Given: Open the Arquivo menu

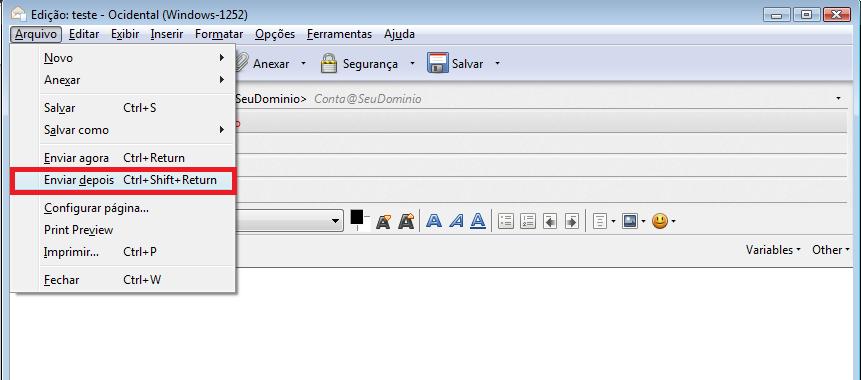Looking at the screenshot, I should coord(36,34).
